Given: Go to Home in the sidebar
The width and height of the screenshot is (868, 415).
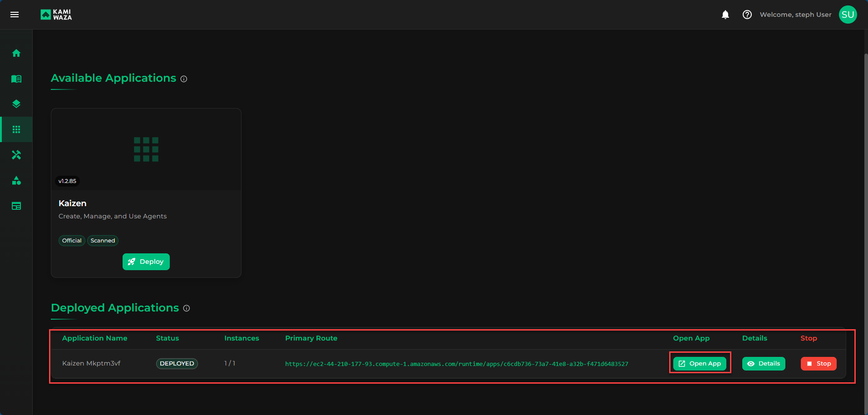Looking at the screenshot, I should (16, 53).
